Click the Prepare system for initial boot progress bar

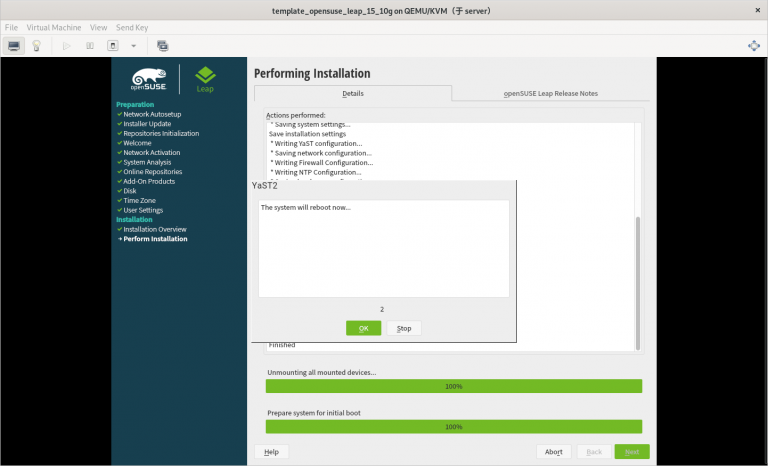click(x=454, y=427)
